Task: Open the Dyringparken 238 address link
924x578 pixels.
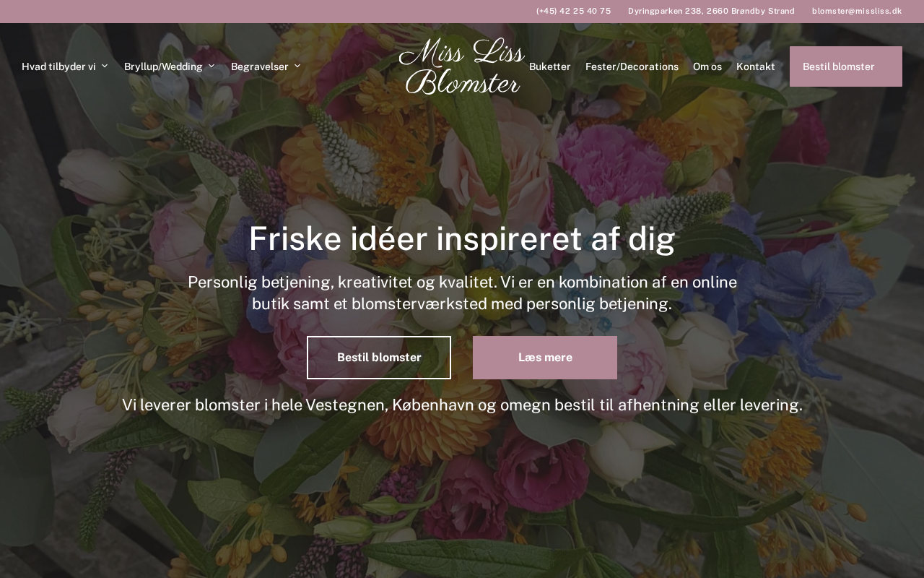Action: tap(711, 11)
